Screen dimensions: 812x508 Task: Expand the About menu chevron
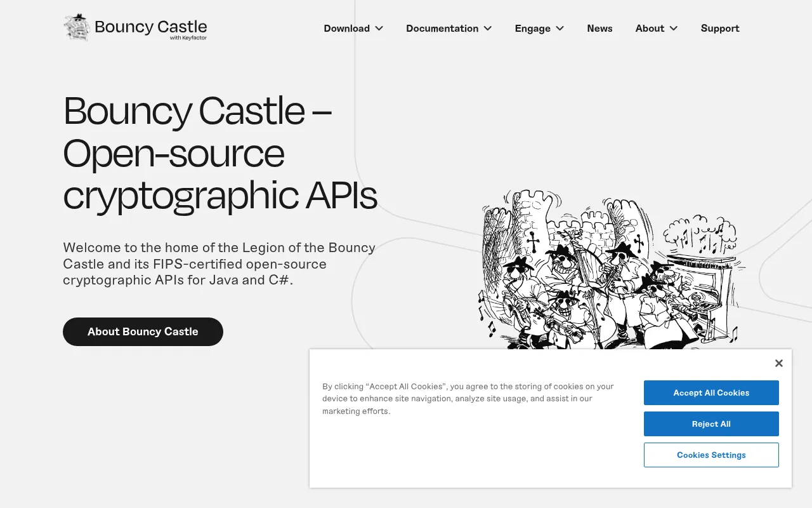(674, 29)
